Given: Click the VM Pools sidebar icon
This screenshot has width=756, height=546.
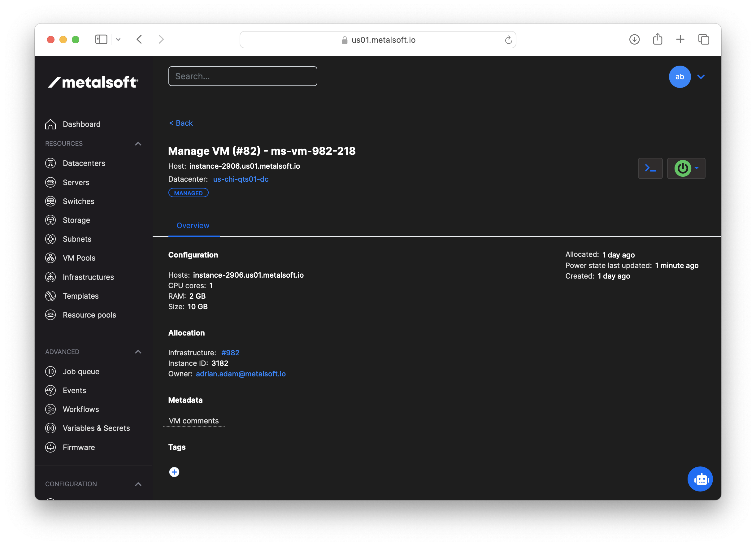Looking at the screenshot, I should click(x=50, y=258).
